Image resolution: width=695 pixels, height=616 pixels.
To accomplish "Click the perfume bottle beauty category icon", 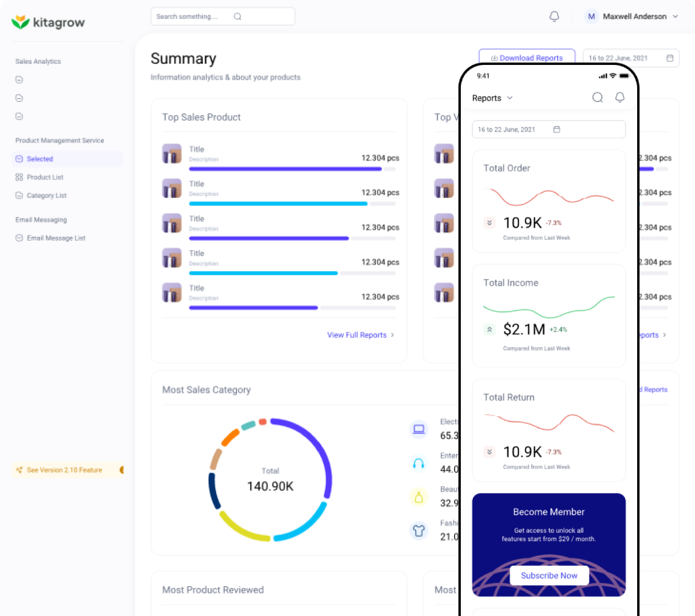I will tap(419, 497).
